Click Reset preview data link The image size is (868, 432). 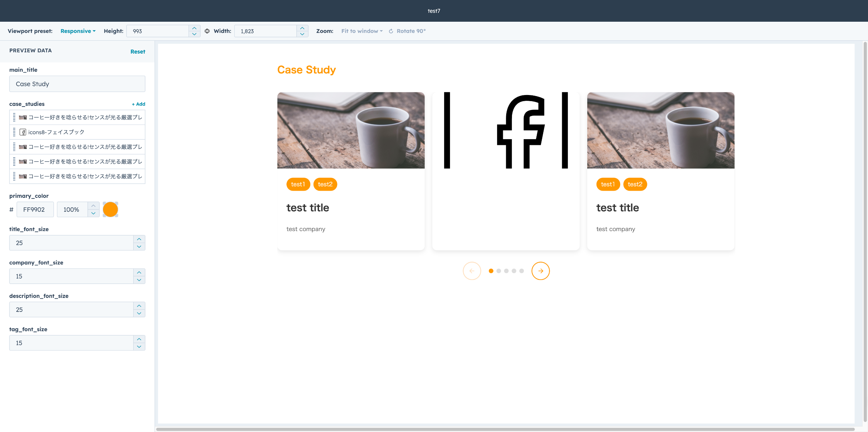tap(138, 52)
